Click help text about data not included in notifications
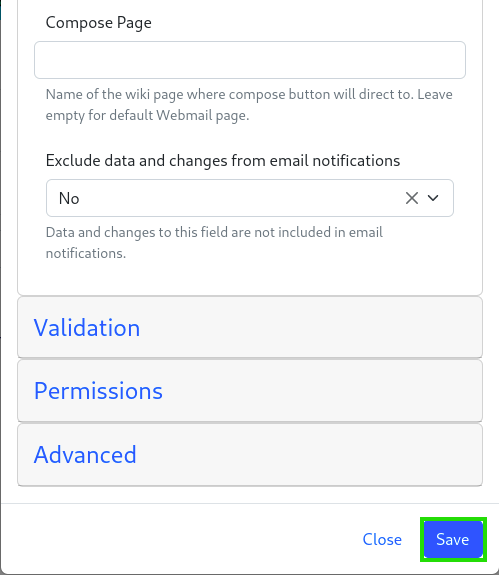Screen dimensions: 499x575 coord(214,243)
